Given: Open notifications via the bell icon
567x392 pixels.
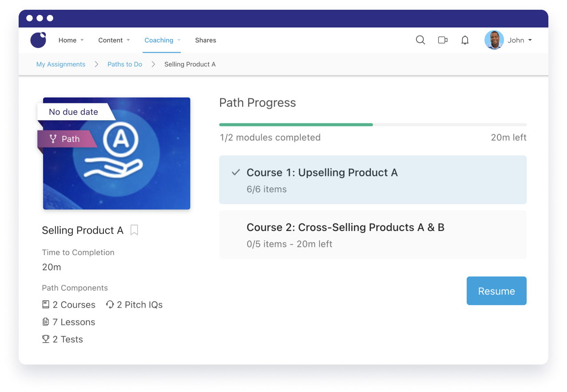Looking at the screenshot, I should (x=465, y=40).
